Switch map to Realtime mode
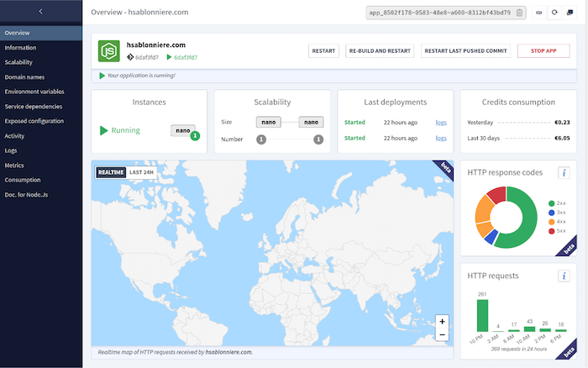 [x=110, y=171]
